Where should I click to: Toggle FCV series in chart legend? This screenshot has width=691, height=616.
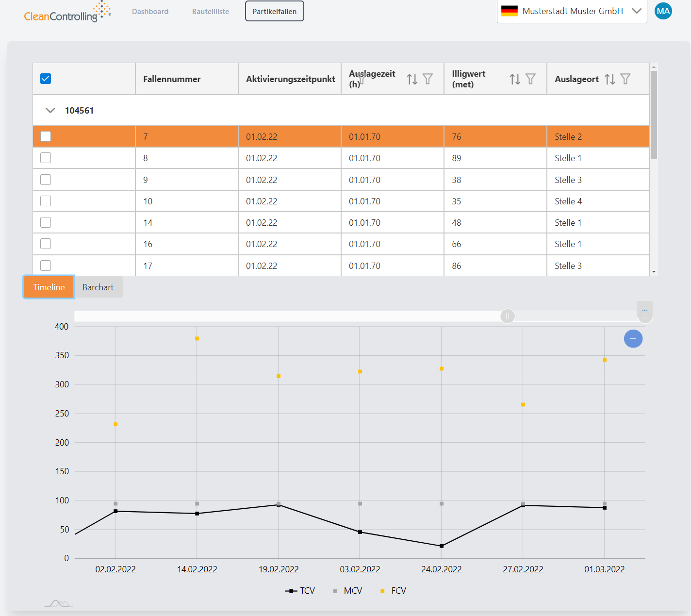394,591
